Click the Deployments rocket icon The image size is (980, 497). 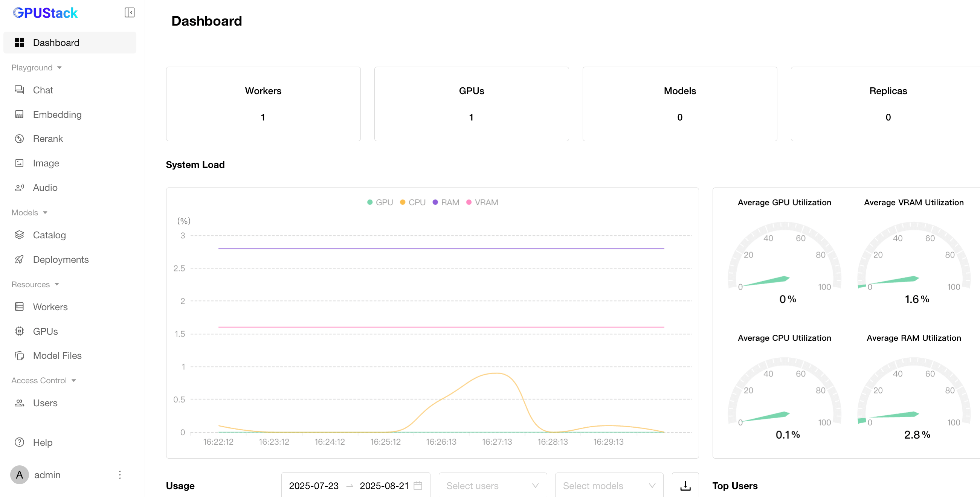(x=19, y=259)
